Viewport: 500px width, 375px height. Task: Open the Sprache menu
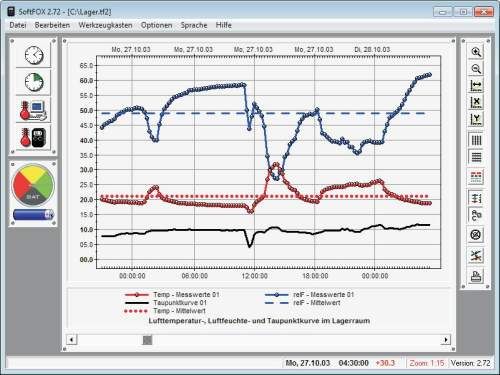(x=194, y=25)
